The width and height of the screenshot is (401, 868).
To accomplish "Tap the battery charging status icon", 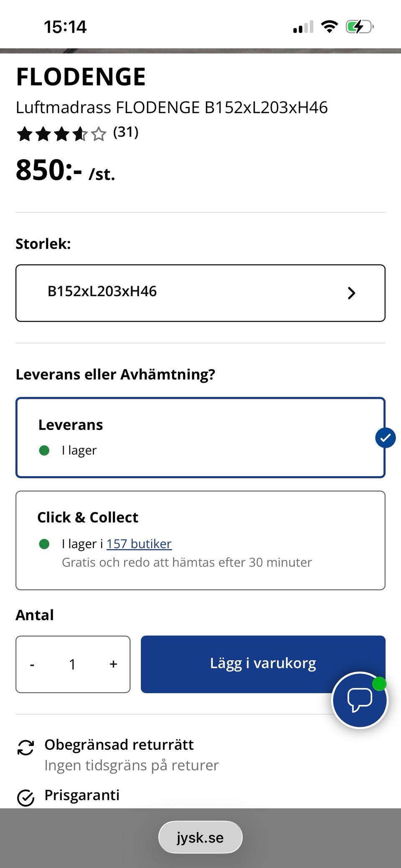I will (359, 27).
